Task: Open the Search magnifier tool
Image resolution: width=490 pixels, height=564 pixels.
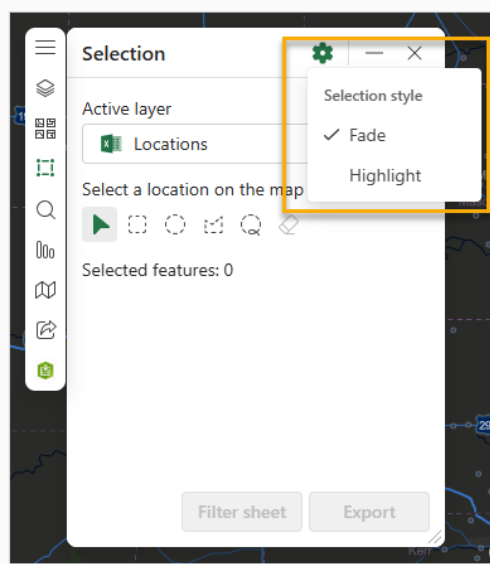Action: (x=46, y=210)
